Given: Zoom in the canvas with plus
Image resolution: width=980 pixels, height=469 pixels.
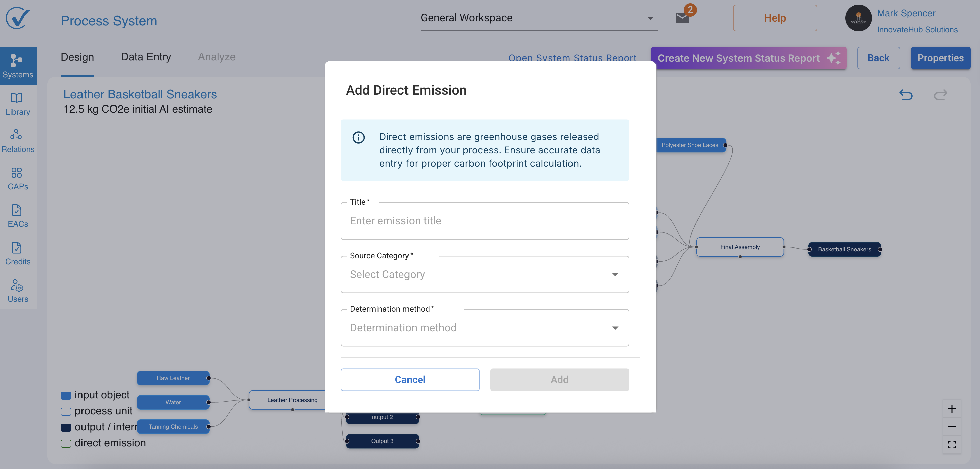Looking at the screenshot, I should [x=952, y=409].
